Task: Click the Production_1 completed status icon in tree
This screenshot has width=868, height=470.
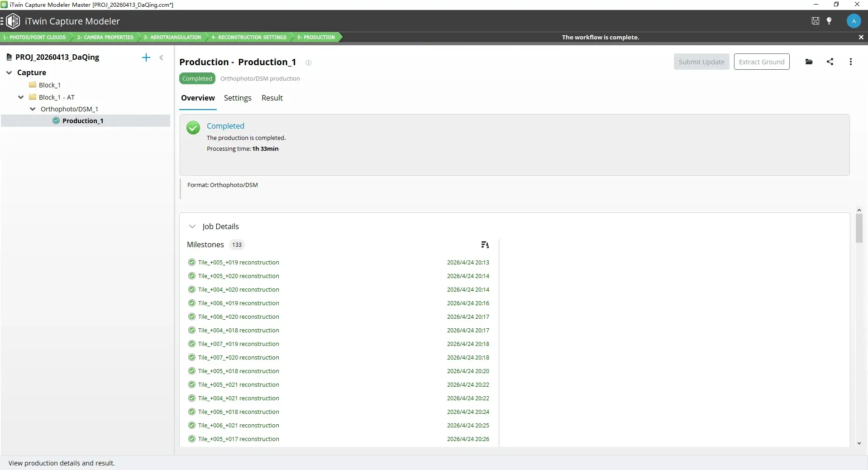Action: 56,120
